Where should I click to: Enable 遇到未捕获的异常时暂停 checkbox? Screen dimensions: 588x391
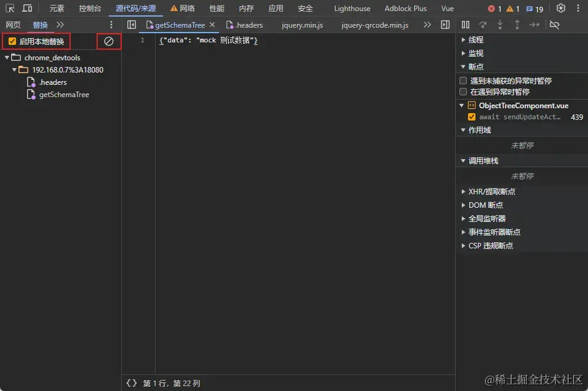(463, 81)
